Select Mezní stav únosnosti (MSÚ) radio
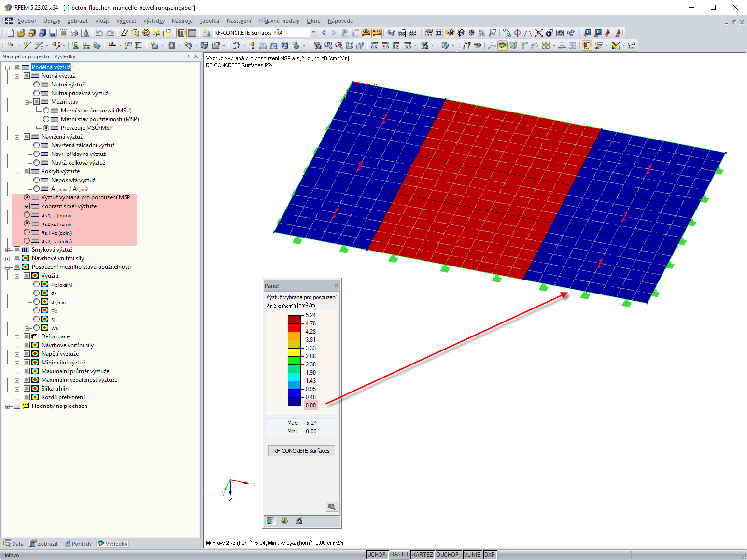This screenshot has width=747, height=560. [x=46, y=111]
